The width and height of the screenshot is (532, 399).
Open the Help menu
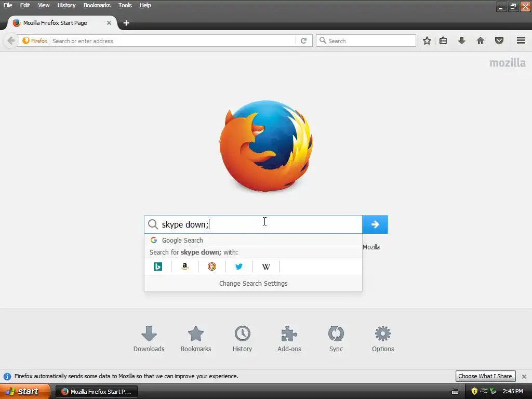click(x=145, y=5)
